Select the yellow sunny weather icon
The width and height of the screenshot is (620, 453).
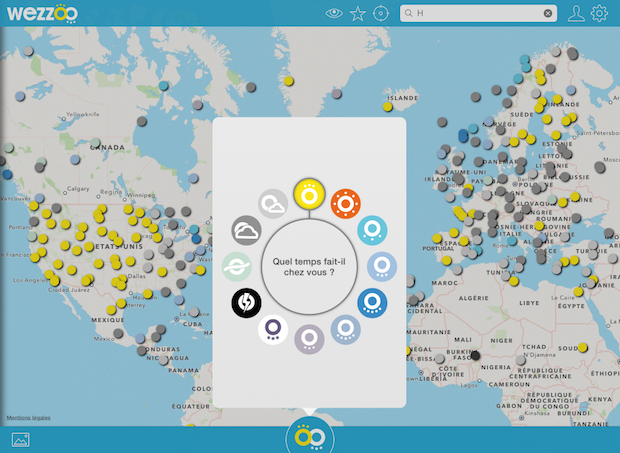coord(307,193)
